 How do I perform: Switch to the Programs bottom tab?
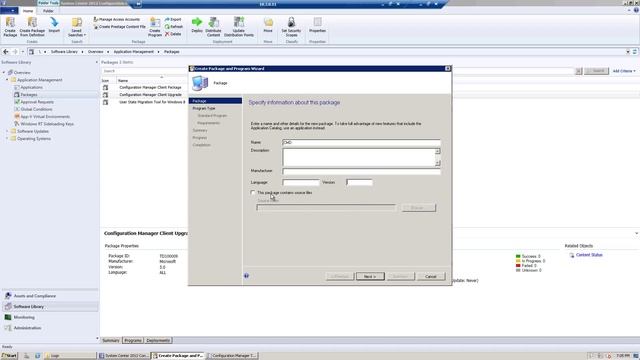click(133, 340)
